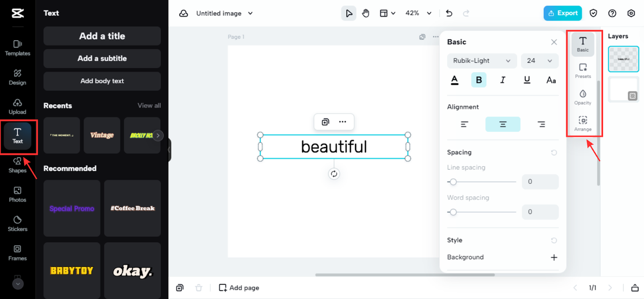This screenshot has width=644, height=299.
Task: Open the Arrange tab in right rail
Action: pos(583,124)
